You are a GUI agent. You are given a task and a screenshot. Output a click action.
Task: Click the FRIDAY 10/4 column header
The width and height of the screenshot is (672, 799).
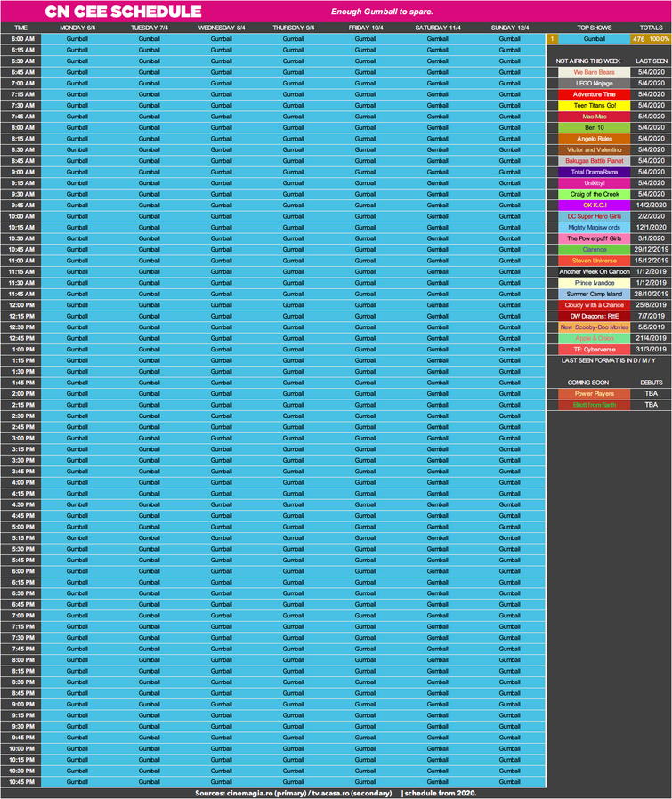tap(366, 28)
